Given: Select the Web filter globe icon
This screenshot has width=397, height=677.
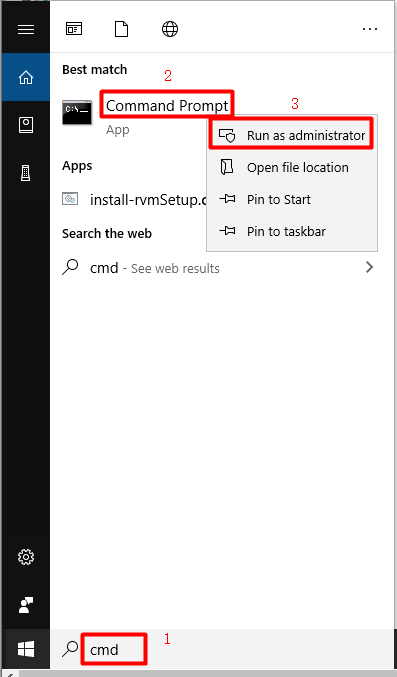Looking at the screenshot, I should (170, 29).
